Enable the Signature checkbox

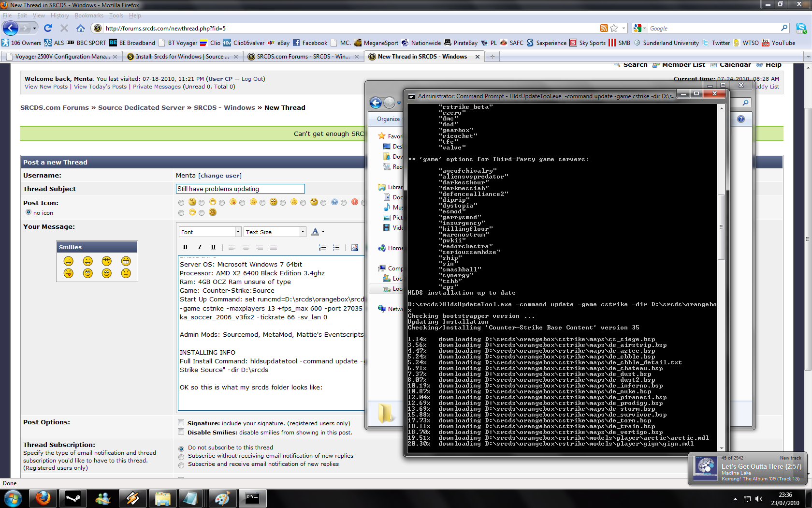[181, 422]
